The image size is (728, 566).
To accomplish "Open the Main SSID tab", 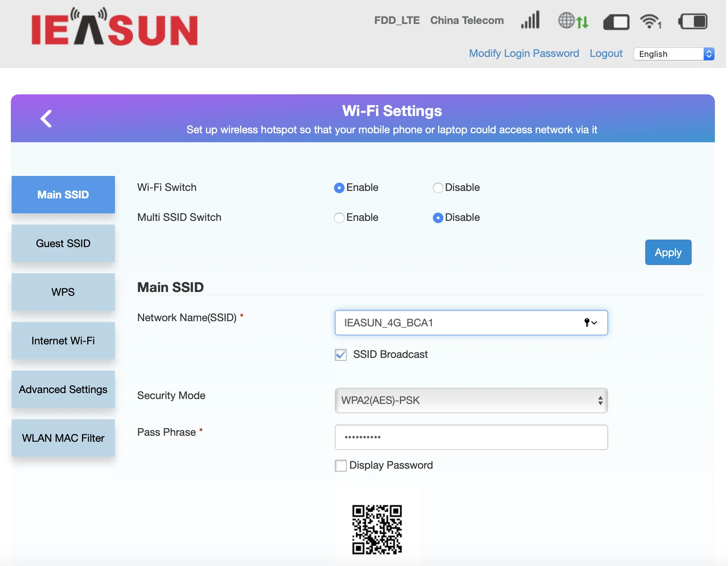I will pos(63,195).
